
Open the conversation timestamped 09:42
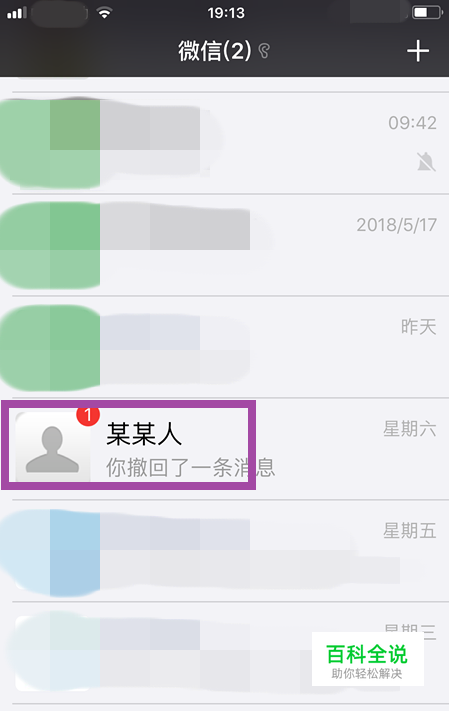click(224, 143)
